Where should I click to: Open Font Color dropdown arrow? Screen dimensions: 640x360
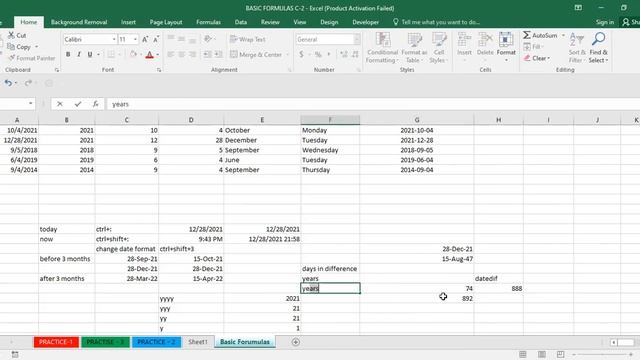[x=158, y=54]
